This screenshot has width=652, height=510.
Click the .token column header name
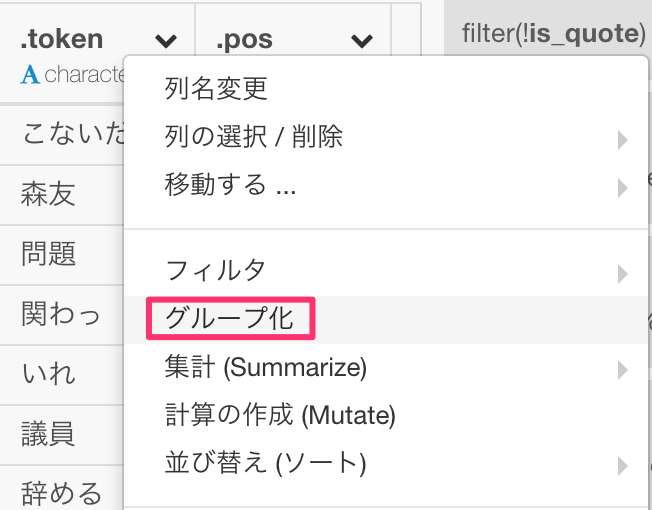pos(62,39)
